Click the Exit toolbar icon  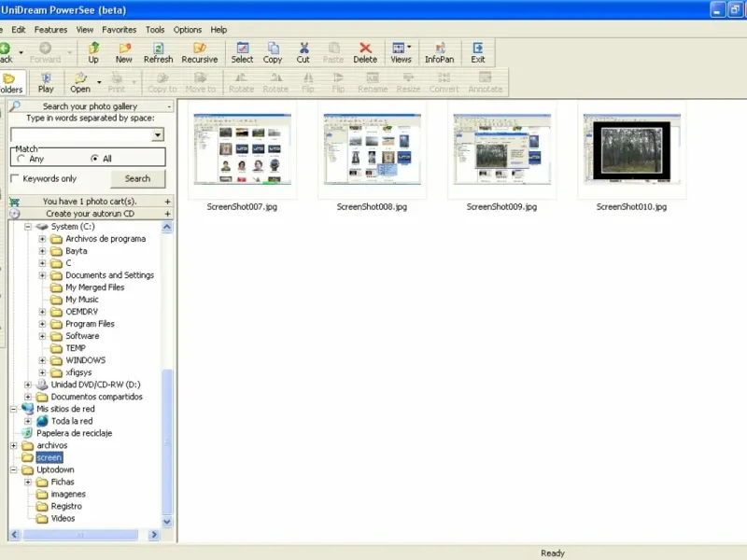click(x=478, y=52)
